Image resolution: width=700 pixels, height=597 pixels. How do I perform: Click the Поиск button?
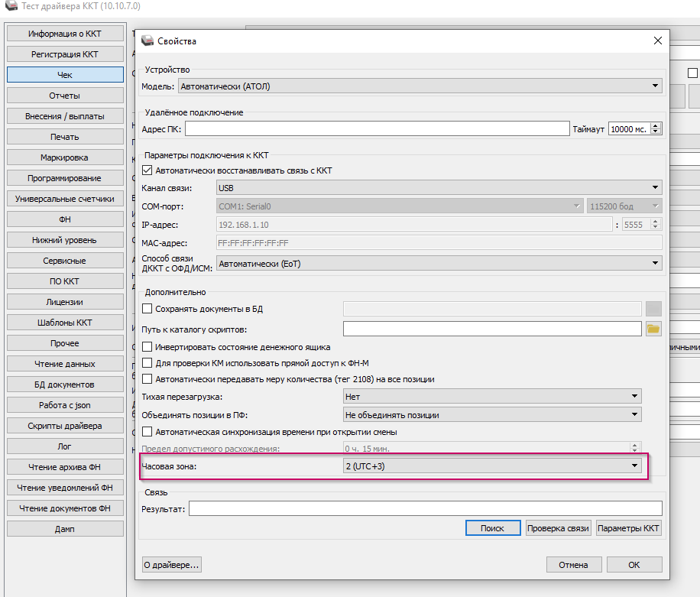point(492,528)
